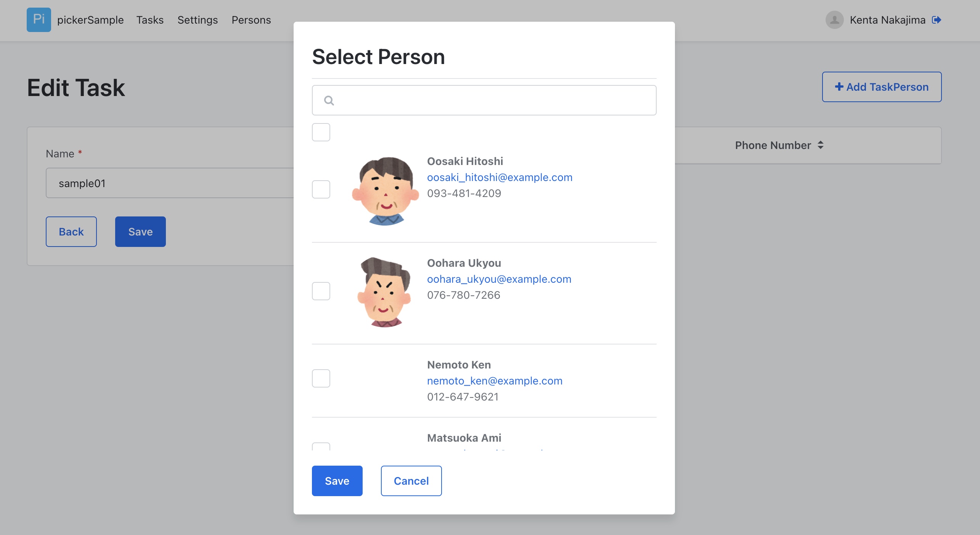Click the Back button on Edit Task

coord(71,232)
